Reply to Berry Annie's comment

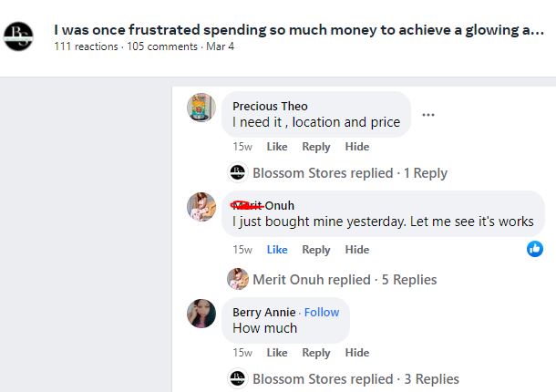coord(316,353)
